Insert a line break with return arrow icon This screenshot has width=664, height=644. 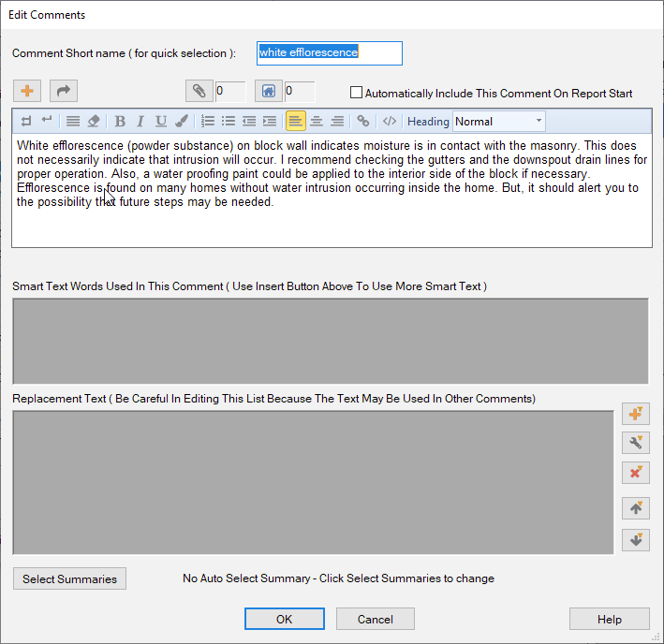coord(47,121)
